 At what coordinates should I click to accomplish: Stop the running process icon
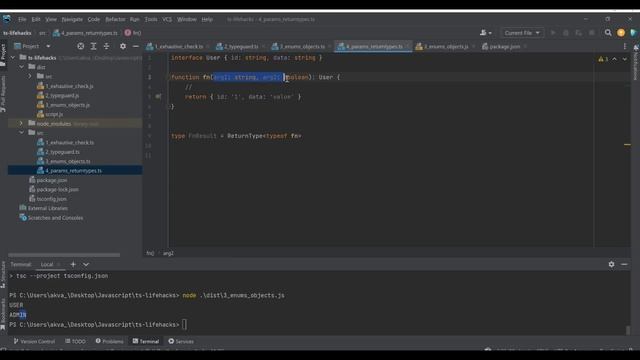(591, 33)
